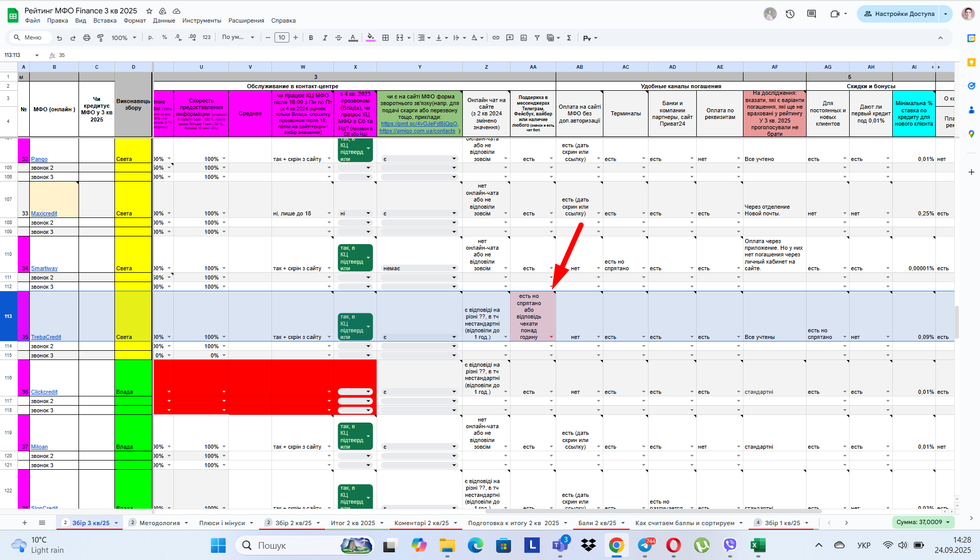Toggle strikethrough formatting
The width and height of the screenshot is (980, 560).
coord(339,37)
